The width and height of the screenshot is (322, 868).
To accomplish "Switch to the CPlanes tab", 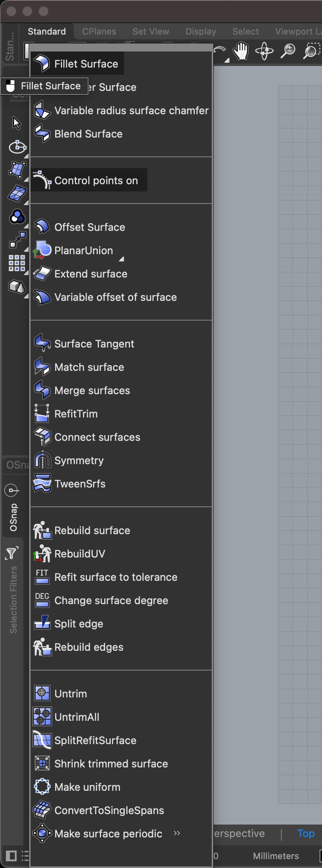I will pyautogui.click(x=99, y=31).
